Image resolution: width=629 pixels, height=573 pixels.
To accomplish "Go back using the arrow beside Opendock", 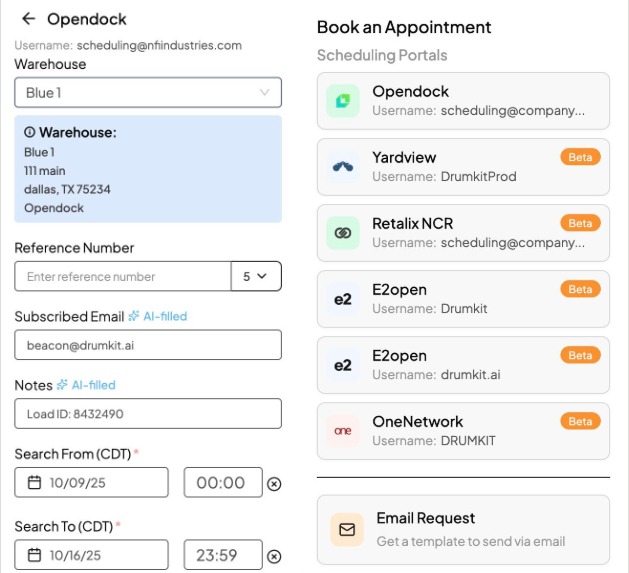I will (28, 18).
